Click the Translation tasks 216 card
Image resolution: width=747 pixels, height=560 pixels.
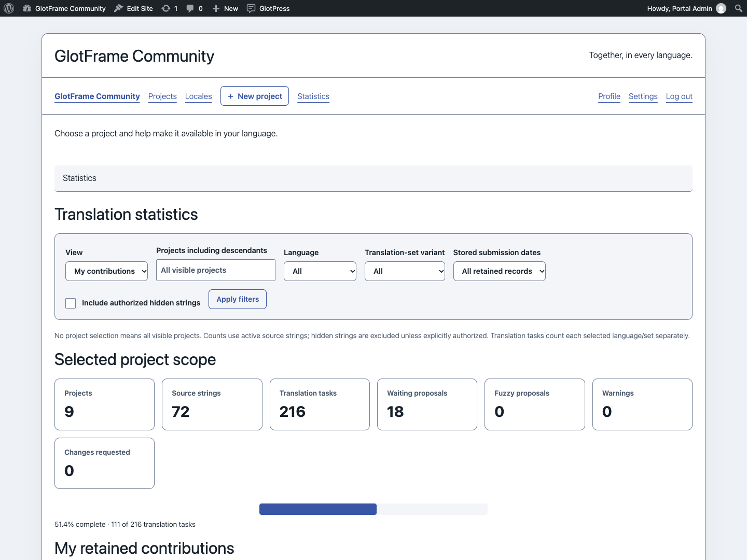pos(320,404)
